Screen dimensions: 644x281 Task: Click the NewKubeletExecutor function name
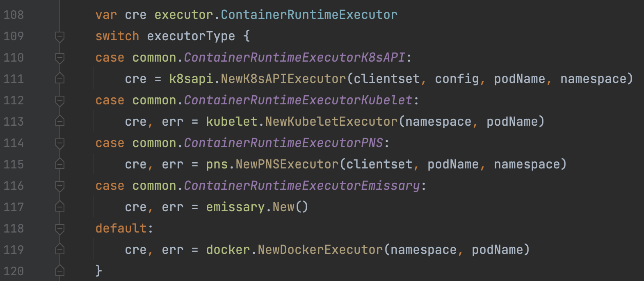coord(331,122)
